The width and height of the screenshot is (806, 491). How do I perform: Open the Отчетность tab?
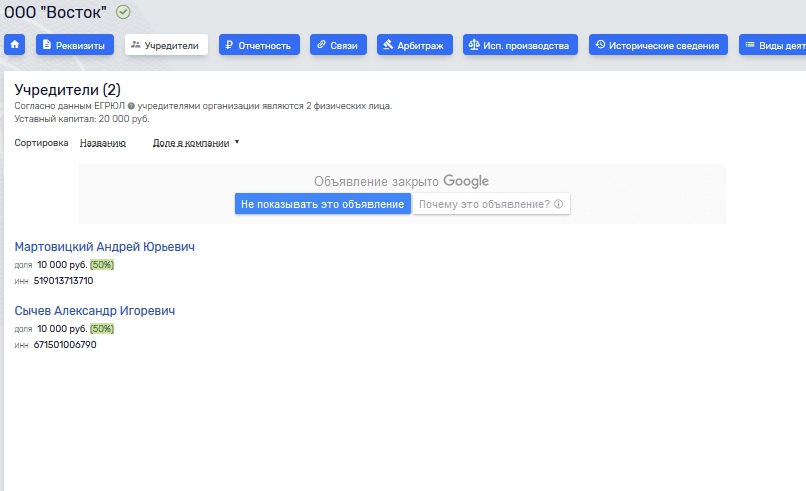[x=259, y=45]
